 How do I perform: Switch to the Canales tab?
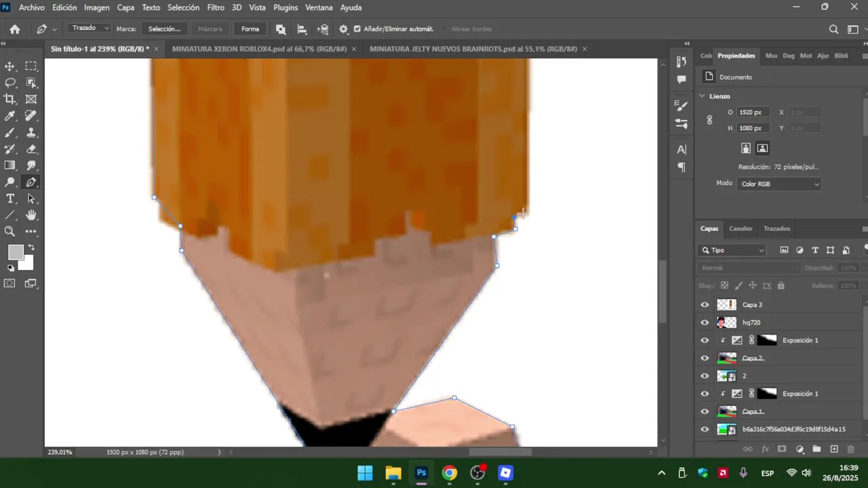pyautogui.click(x=741, y=228)
